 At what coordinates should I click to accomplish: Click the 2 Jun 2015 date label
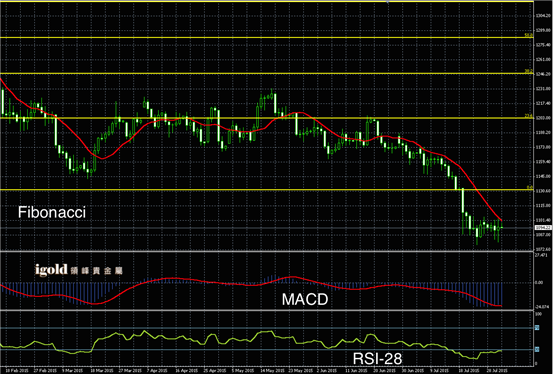point(326,371)
